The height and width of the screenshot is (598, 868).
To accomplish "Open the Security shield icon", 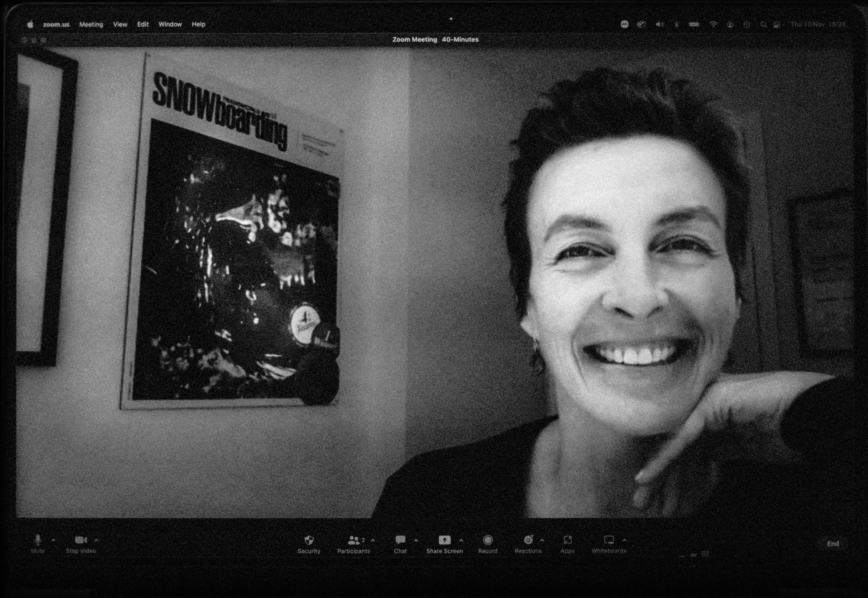I will click(x=309, y=540).
